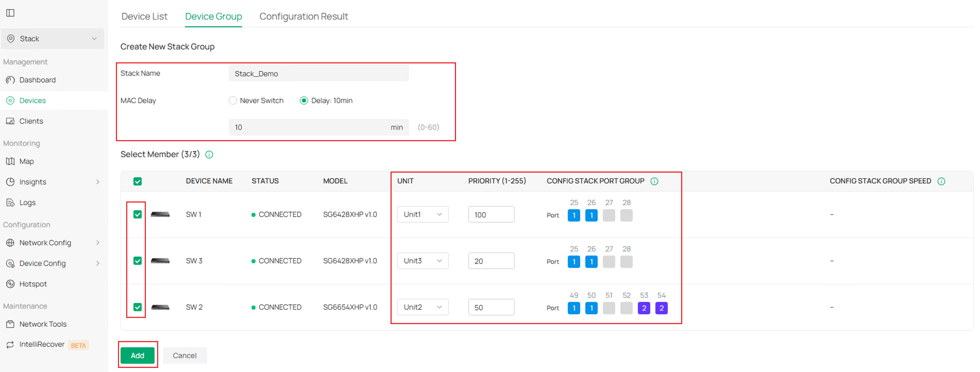Click Config Stack Group Speed info icon

pos(941,181)
